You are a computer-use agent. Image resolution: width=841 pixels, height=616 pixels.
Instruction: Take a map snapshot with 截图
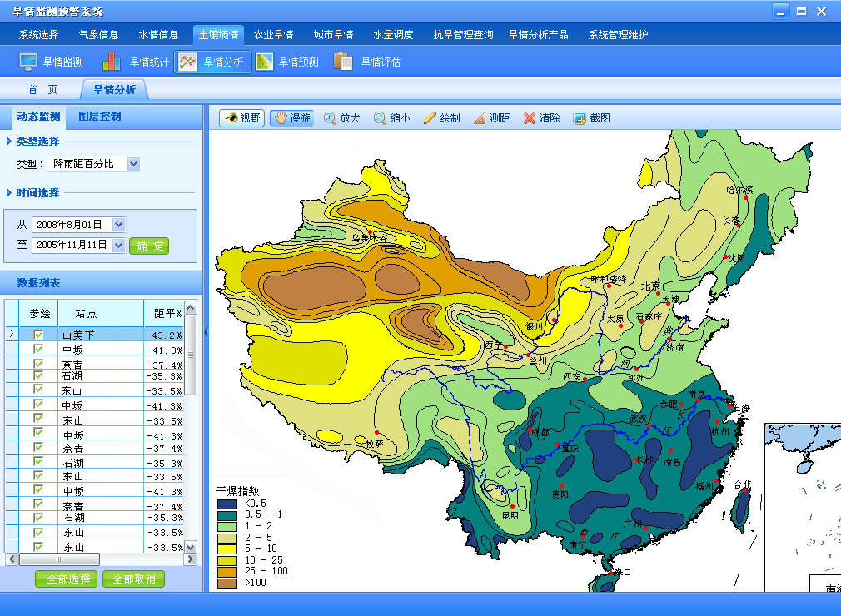(x=591, y=118)
